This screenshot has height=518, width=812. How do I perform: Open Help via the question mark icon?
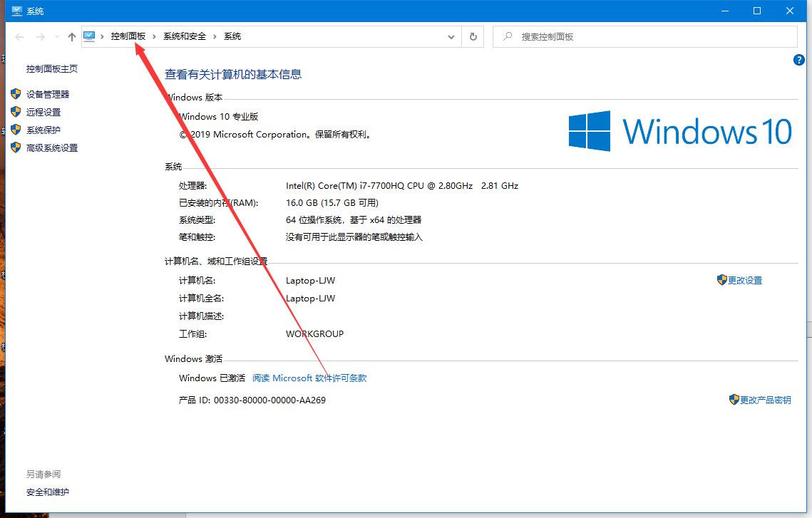(798, 60)
